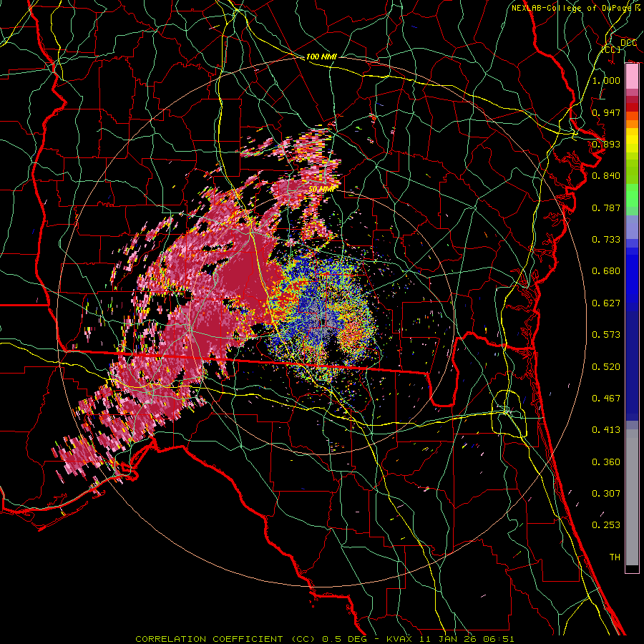Click the 0.787 legend value
This screenshot has width=644, height=644.
(606, 208)
